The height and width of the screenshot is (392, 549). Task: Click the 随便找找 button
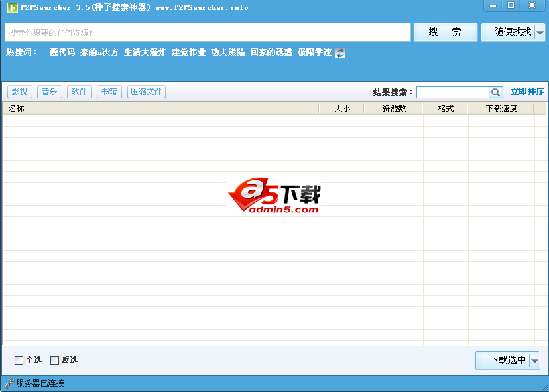point(509,33)
